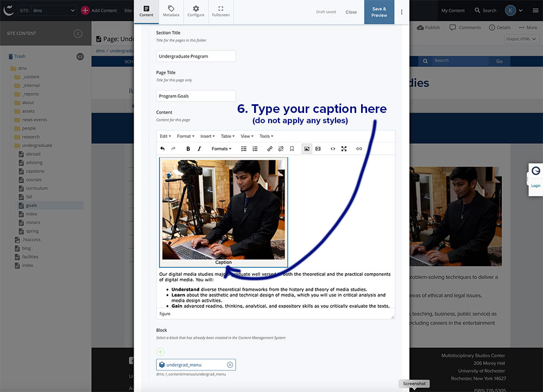Open the three-dot more options menu
The height and width of the screenshot is (392, 543).
[402, 12]
